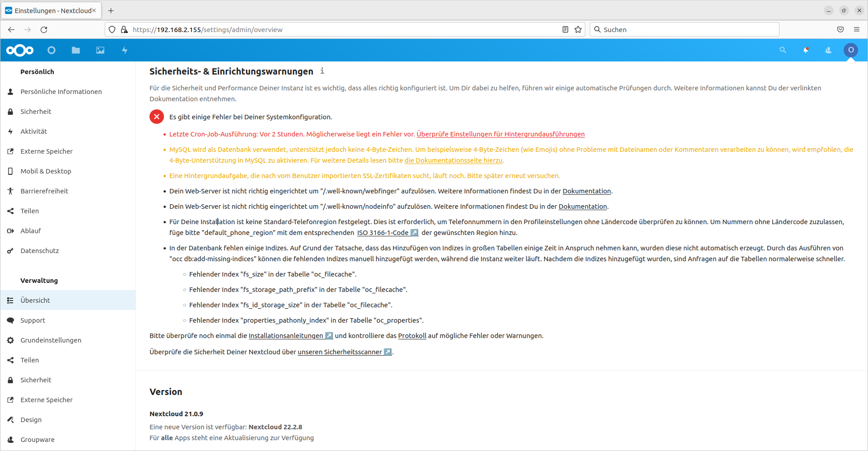
Task: Click 'Fehlender Index "fs_size"' list entry
Action: (x=273, y=274)
